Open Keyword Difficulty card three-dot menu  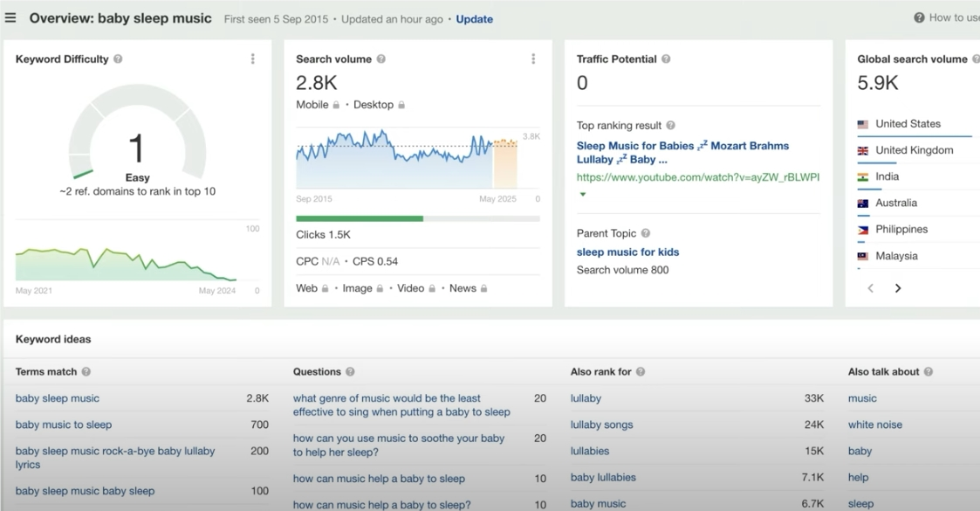(253, 59)
